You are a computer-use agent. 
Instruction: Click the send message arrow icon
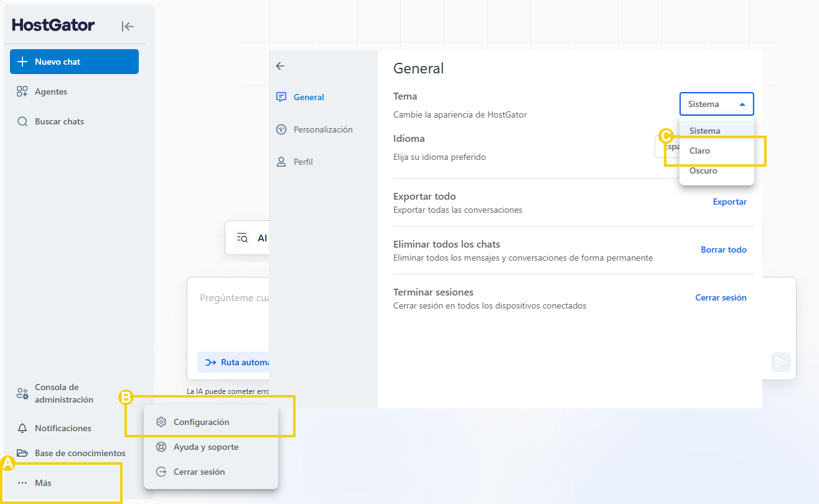pos(781,362)
